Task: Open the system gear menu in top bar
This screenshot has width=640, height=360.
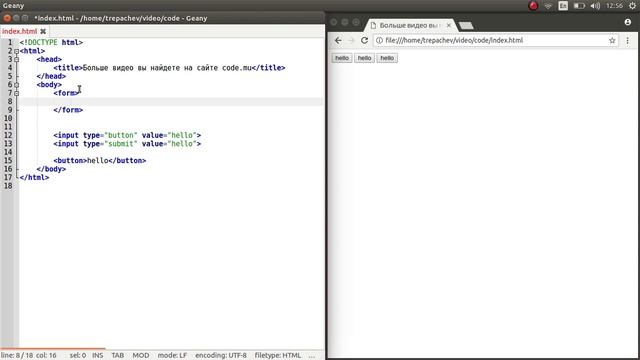Action: [632, 6]
